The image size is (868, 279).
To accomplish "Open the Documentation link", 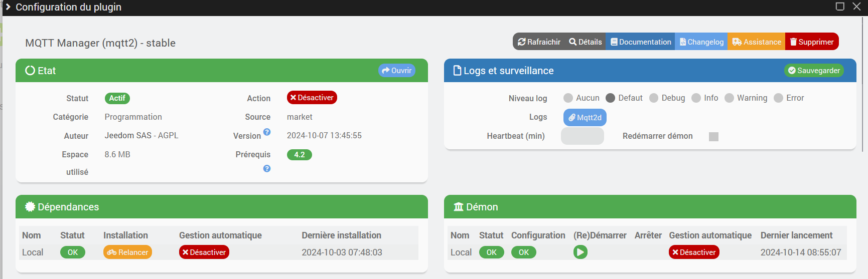I will pyautogui.click(x=640, y=42).
